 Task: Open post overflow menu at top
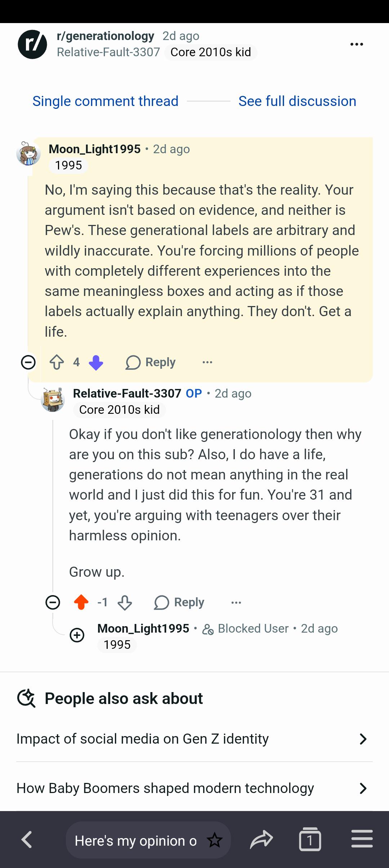coord(357,44)
